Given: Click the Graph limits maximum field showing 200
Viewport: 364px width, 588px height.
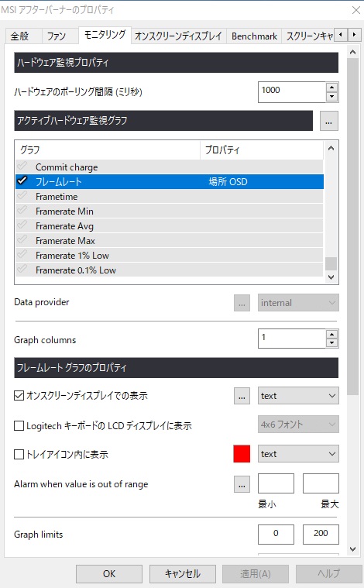Looking at the screenshot, I should point(321,534).
